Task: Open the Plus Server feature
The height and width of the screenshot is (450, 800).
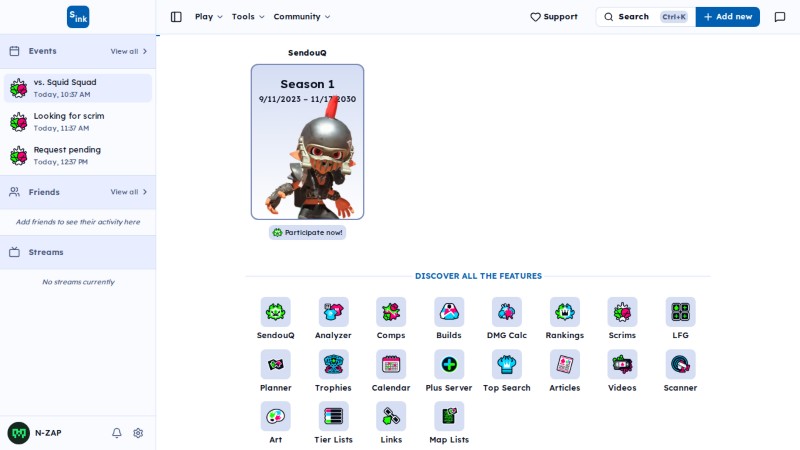Action: coord(449,364)
